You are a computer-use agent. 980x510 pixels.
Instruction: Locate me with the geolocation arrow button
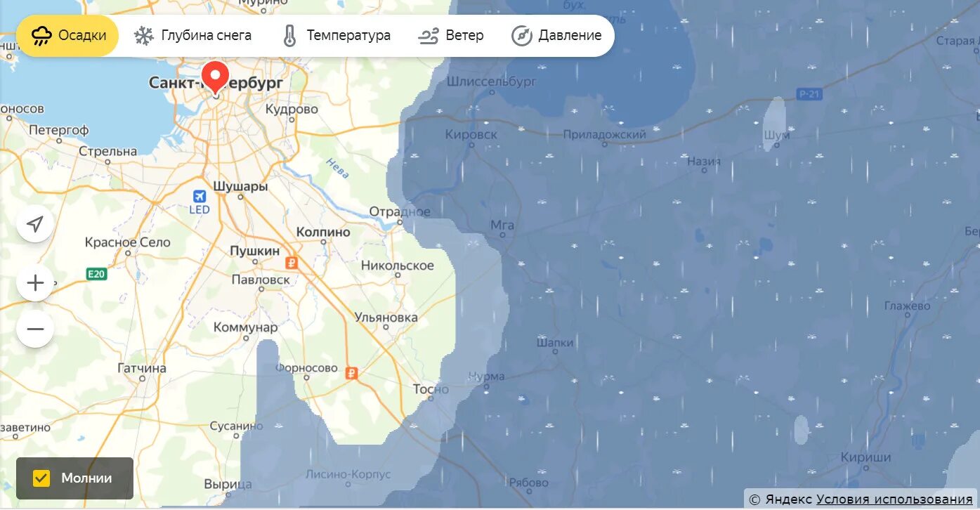click(x=35, y=224)
